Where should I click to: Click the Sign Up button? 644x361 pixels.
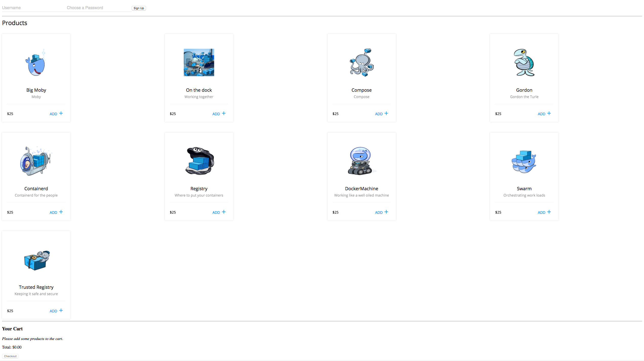139,8
